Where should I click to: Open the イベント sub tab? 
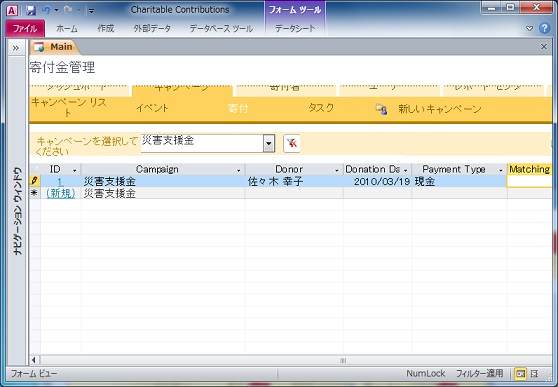click(152, 108)
